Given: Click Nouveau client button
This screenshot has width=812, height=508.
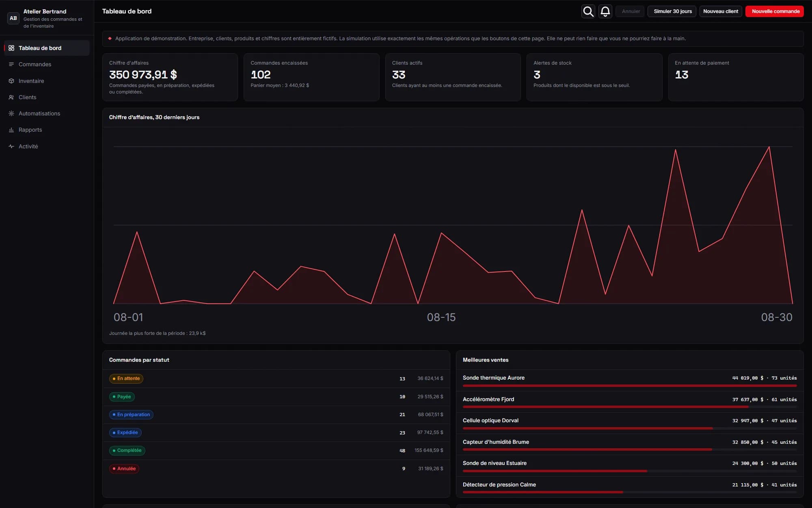Looking at the screenshot, I should tap(721, 11).
